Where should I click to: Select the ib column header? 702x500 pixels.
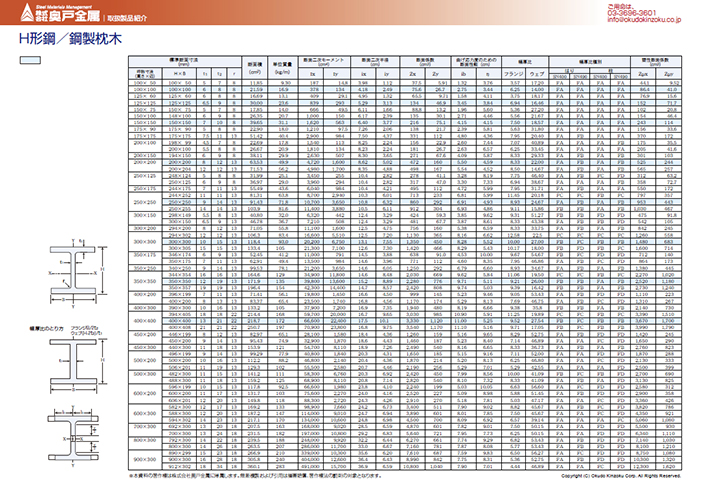pos(463,74)
